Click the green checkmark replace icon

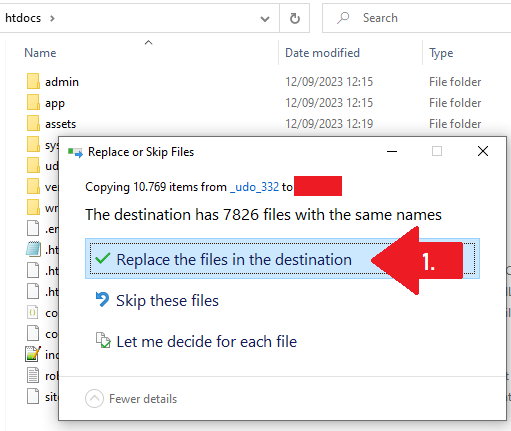pos(103,259)
